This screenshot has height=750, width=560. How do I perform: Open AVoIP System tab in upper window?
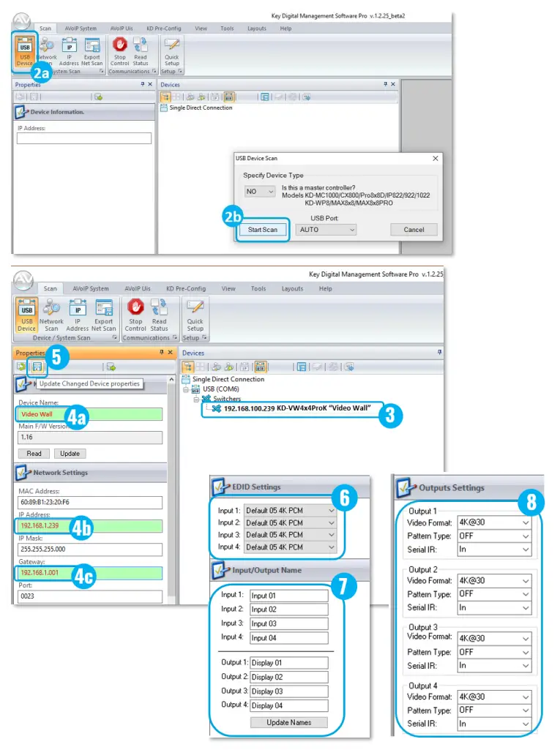[x=81, y=29]
